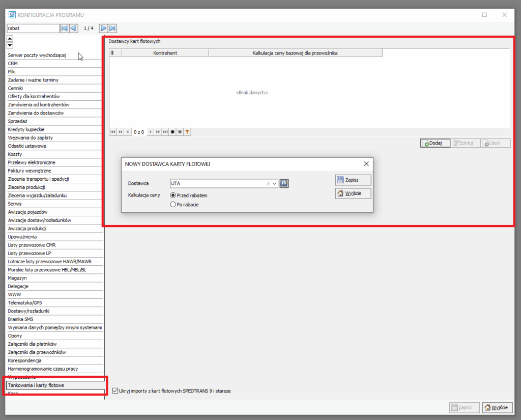Expand the Dostawca dropdown list
The height and width of the screenshot is (420, 521).
(x=275, y=184)
